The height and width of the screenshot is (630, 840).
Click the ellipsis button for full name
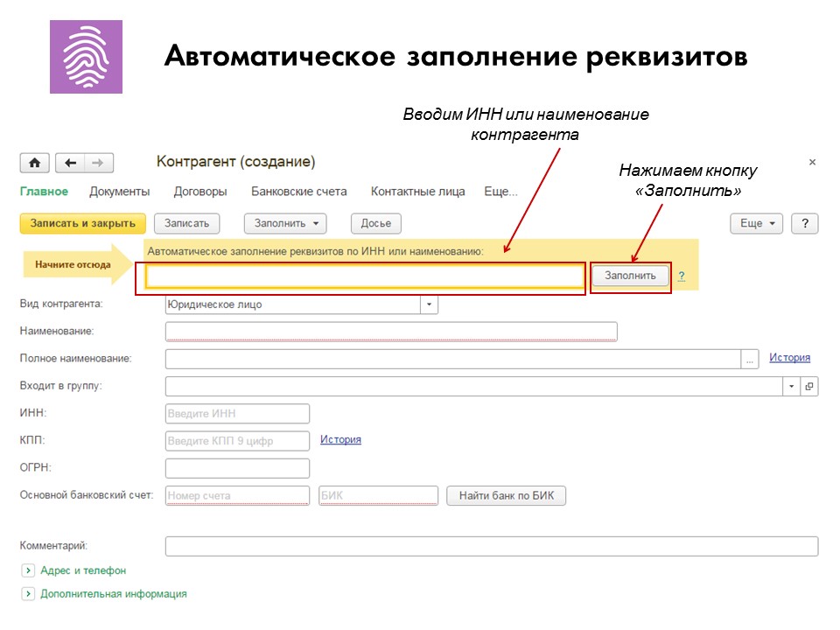(x=750, y=359)
